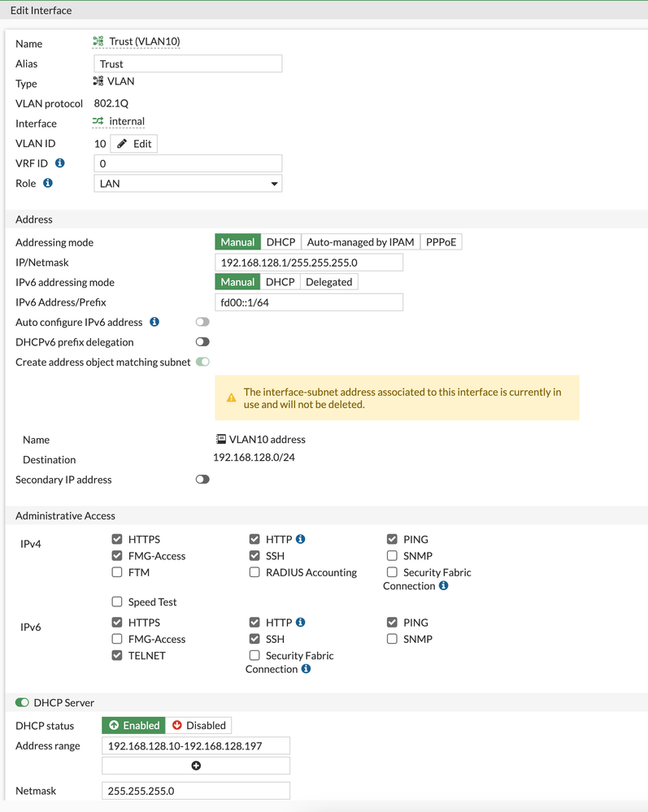Click the yellow warning triangle icon
The height and width of the screenshot is (812, 648).
coord(232,398)
